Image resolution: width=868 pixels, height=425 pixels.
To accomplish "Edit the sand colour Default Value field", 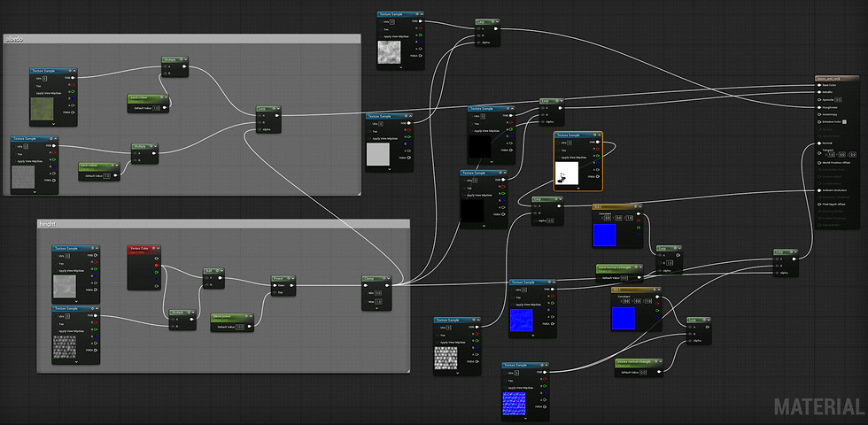I will 156,108.
